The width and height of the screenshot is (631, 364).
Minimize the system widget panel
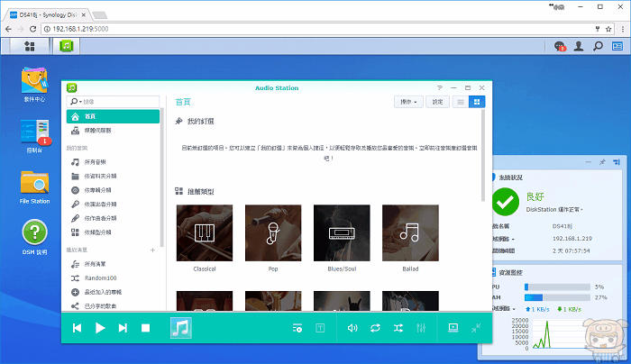tap(589, 162)
